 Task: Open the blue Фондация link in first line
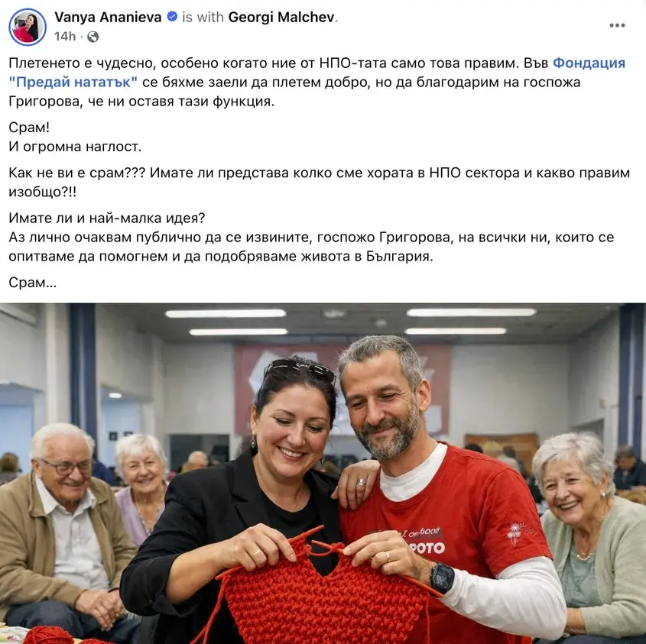[x=589, y=63]
